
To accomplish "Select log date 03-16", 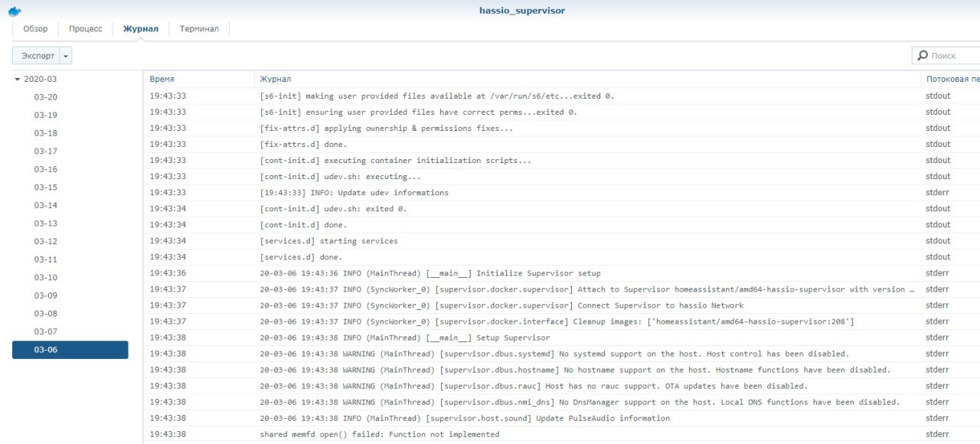I will pyautogui.click(x=46, y=169).
